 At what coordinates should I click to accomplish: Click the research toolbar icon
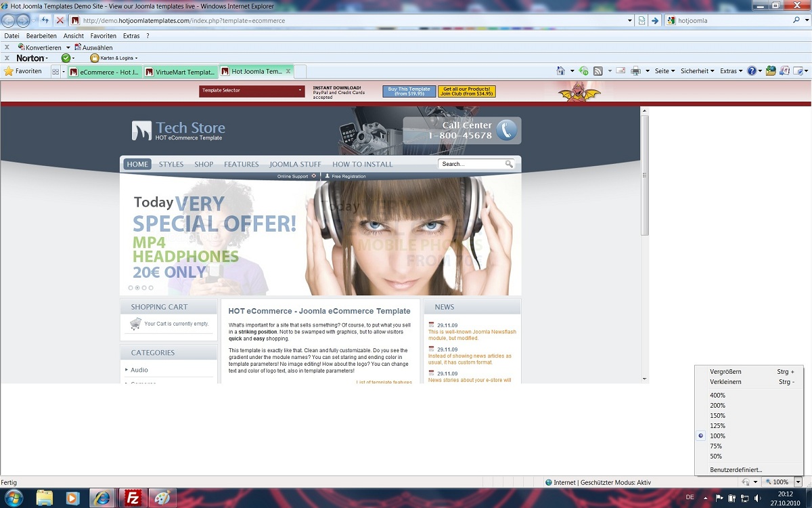point(784,71)
